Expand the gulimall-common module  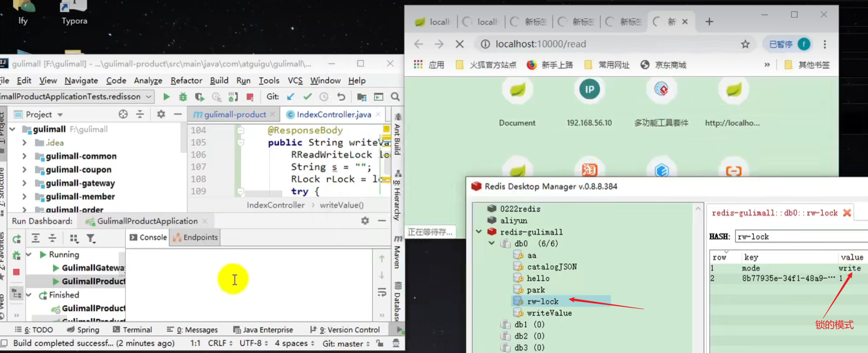coord(24,156)
